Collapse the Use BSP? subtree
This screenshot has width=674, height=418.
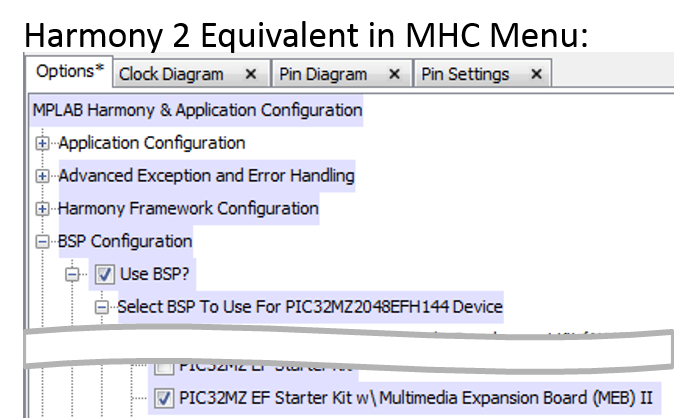pyautogui.click(x=72, y=274)
